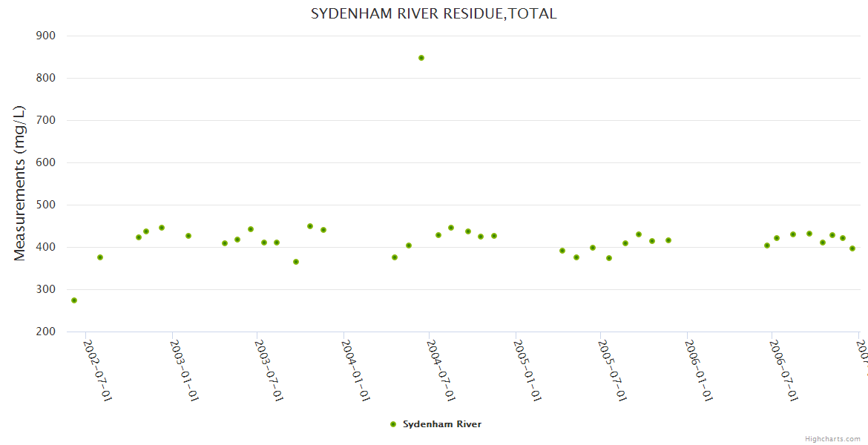Click the 2006-01-01 x-axis label
Screen dimensions: 868x445
pos(698,371)
